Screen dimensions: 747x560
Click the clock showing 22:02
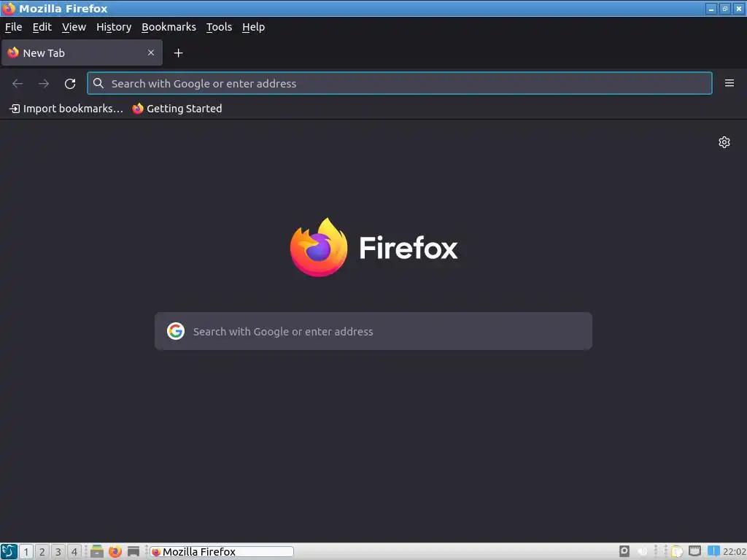734,551
